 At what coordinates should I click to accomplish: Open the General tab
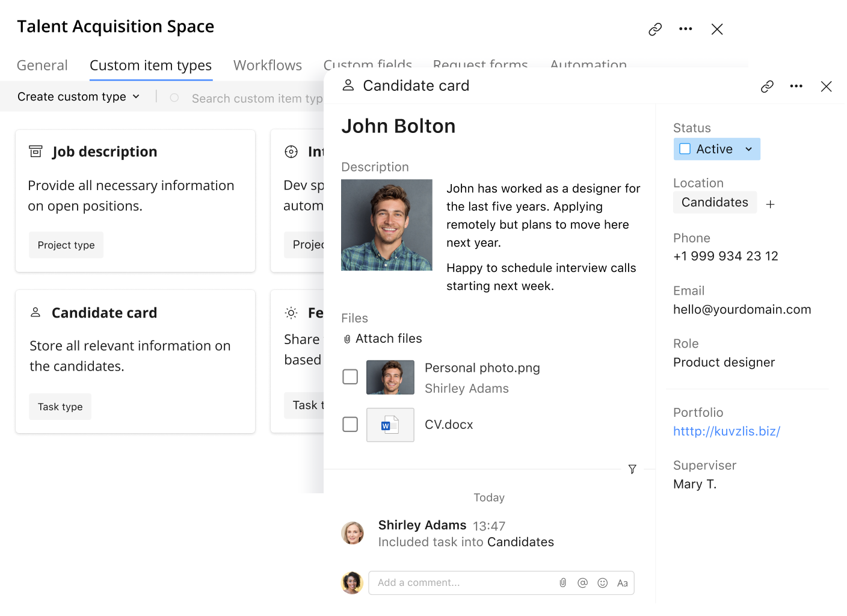click(42, 66)
